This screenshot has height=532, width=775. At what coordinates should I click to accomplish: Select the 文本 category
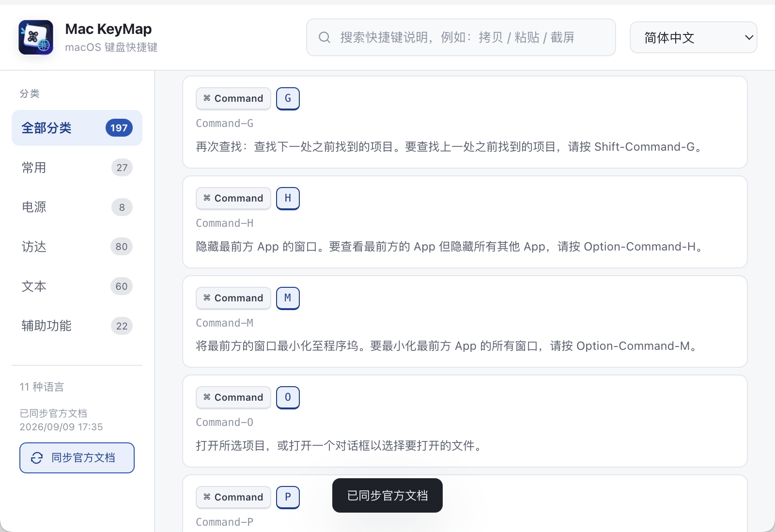point(77,286)
